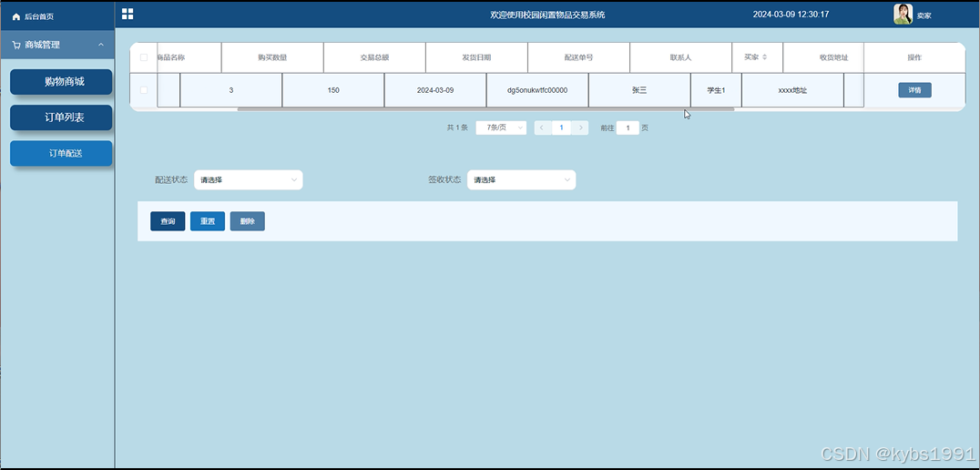Click the 张三 contact cell
Screen dimensions: 980x470
(639, 90)
